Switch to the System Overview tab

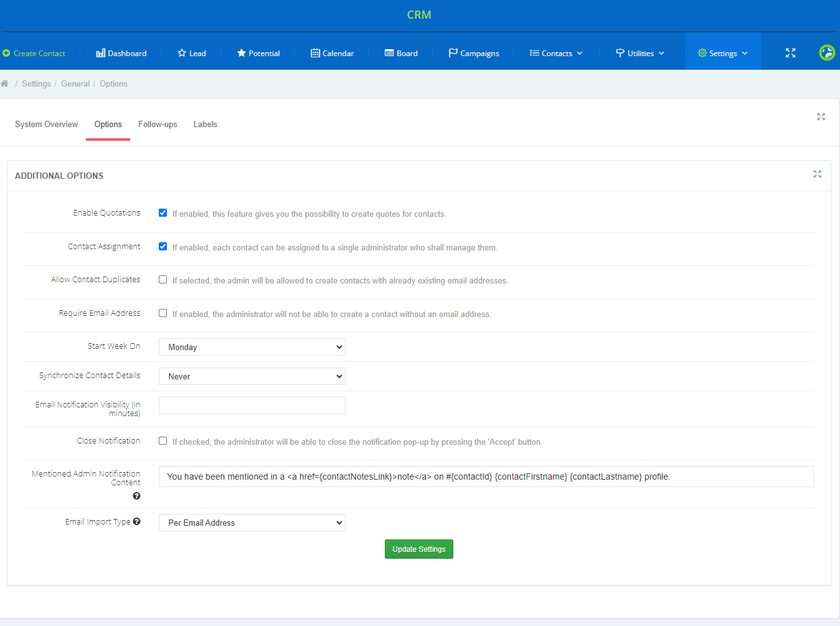click(x=47, y=124)
